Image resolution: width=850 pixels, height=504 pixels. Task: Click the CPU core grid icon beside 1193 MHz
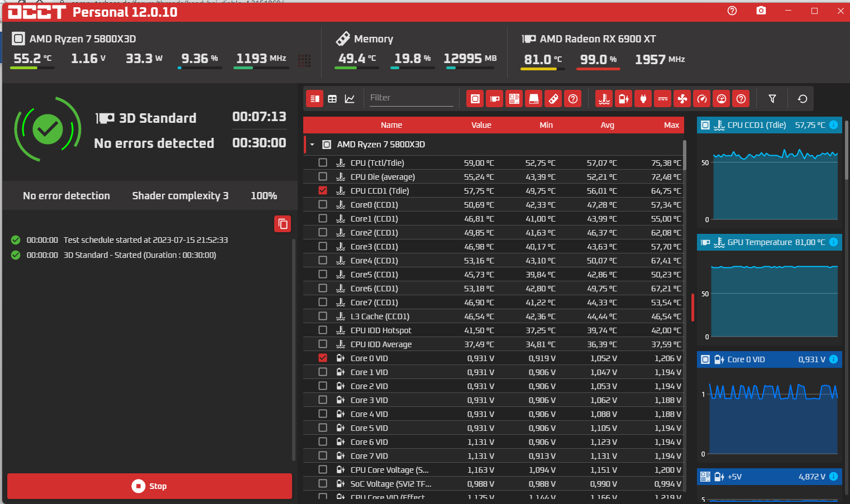[x=304, y=60]
